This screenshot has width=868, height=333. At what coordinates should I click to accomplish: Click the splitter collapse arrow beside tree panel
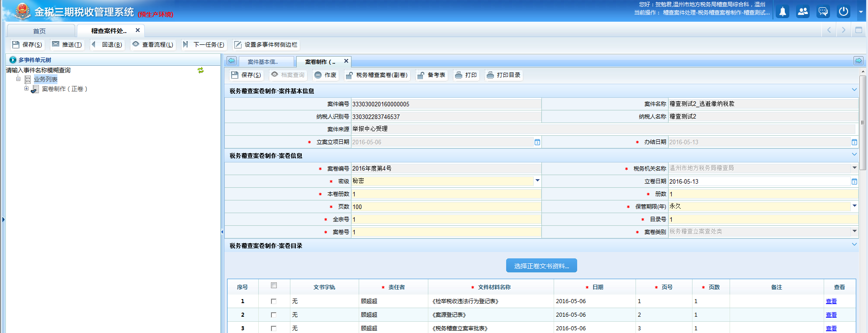(x=222, y=232)
